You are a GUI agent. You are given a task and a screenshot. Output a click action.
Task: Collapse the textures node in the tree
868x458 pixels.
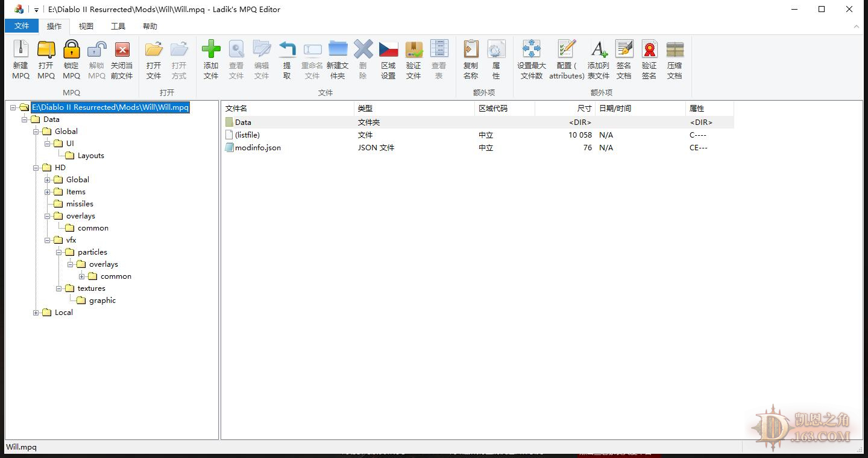(59, 288)
